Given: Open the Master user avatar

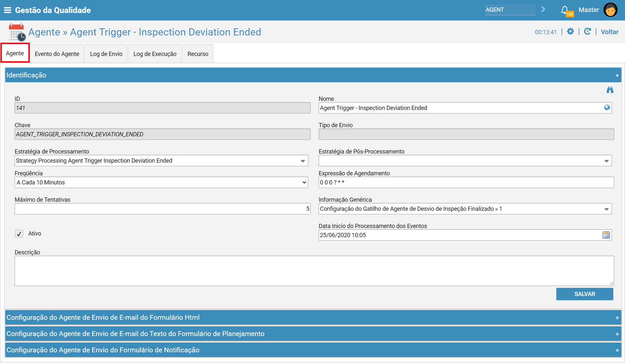Looking at the screenshot, I should click(610, 10).
